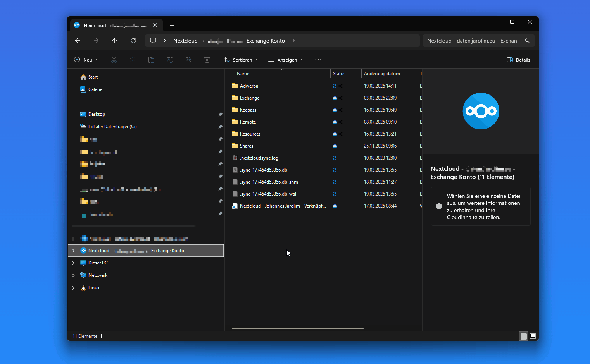The height and width of the screenshot is (364, 590).
Task: Select the Keepass folder
Action: point(248,110)
